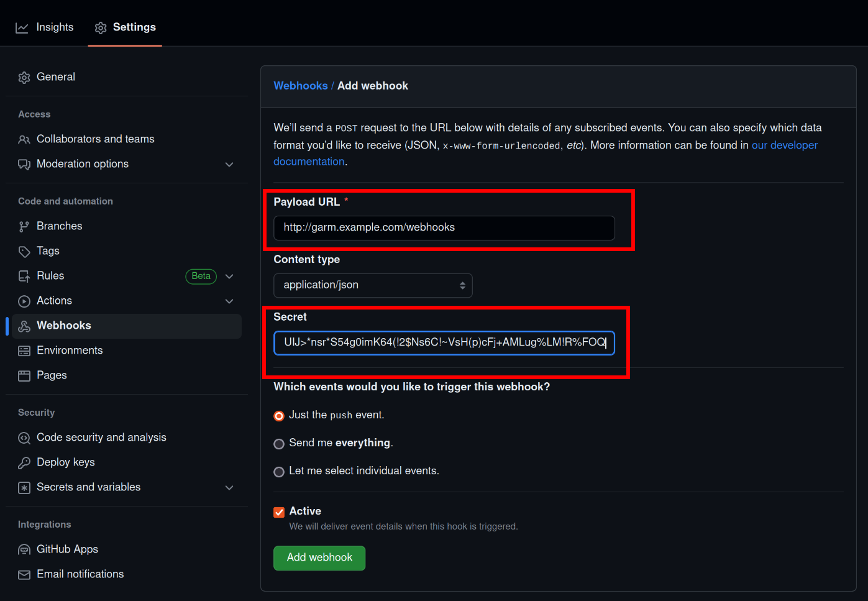The width and height of the screenshot is (868, 601).
Task: Click the GitHub Apps robot icon
Action: coord(24,550)
